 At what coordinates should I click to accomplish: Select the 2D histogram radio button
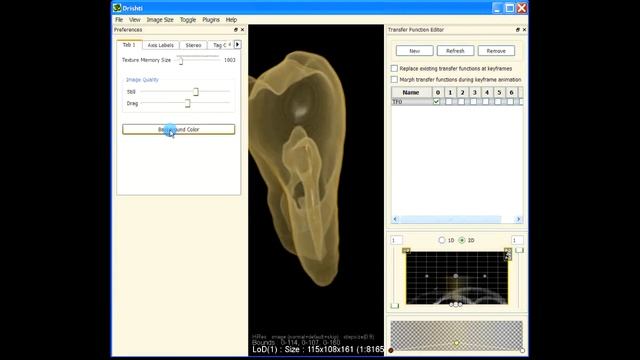point(462,240)
